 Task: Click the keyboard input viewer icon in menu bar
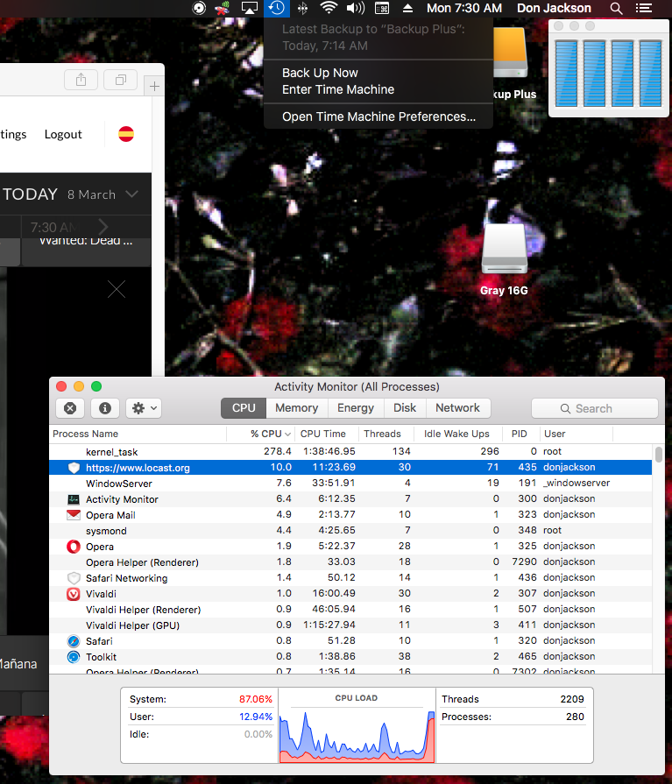pos(382,8)
